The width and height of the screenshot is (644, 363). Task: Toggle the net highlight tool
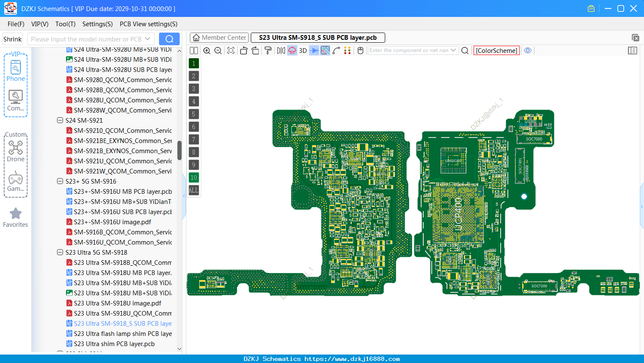click(325, 50)
